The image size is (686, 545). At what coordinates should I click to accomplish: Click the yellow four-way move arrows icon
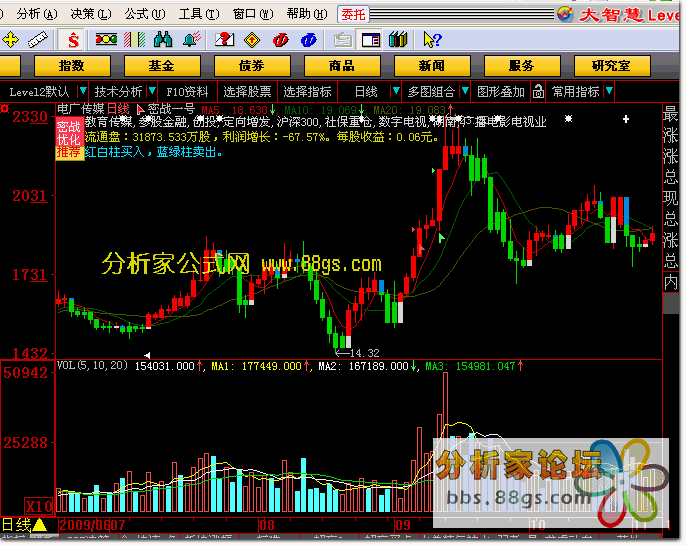pyautogui.click(x=10, y=40)
